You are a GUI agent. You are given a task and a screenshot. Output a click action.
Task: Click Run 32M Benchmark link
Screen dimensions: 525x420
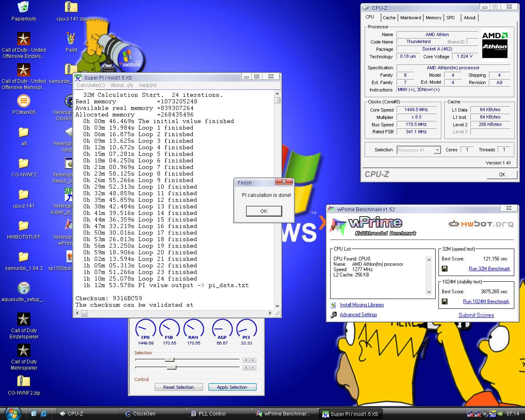489,269
